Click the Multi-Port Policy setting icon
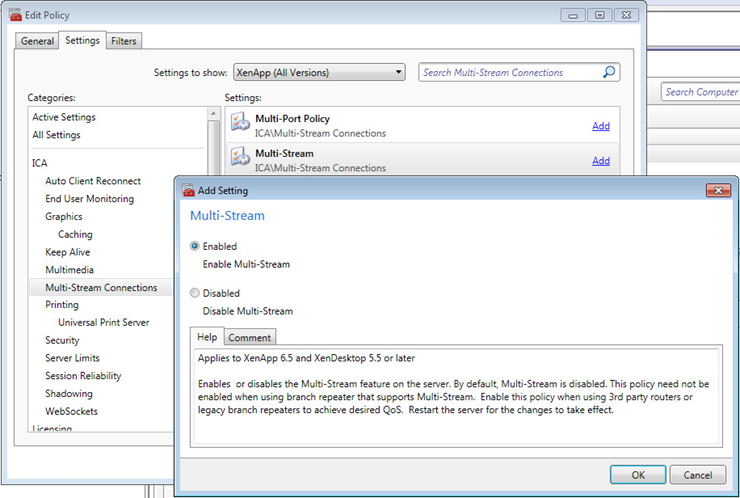740x498 pixels. (240, 121)
